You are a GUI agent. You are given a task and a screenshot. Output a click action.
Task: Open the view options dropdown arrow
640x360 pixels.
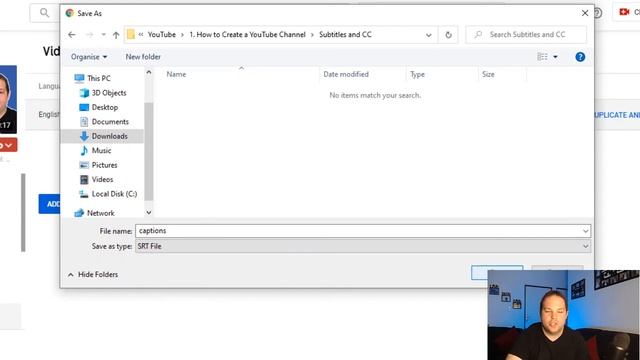(x=555, y=57)
